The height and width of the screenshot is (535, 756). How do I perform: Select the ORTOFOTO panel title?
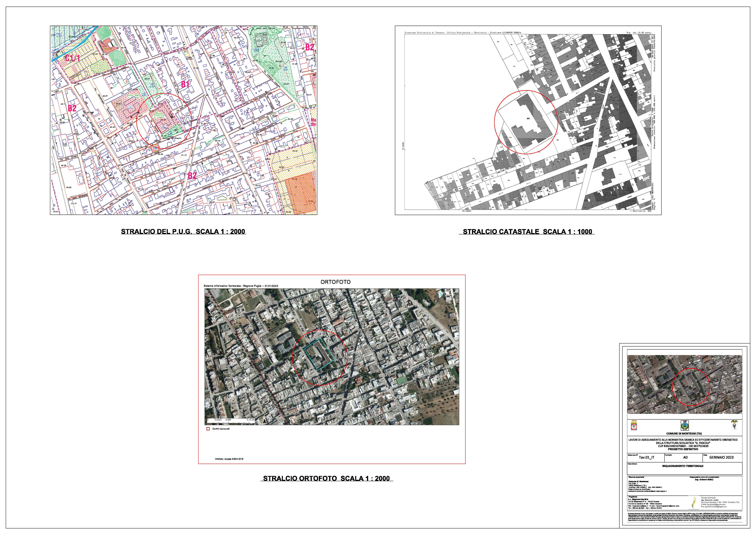(x=336, y=282)
